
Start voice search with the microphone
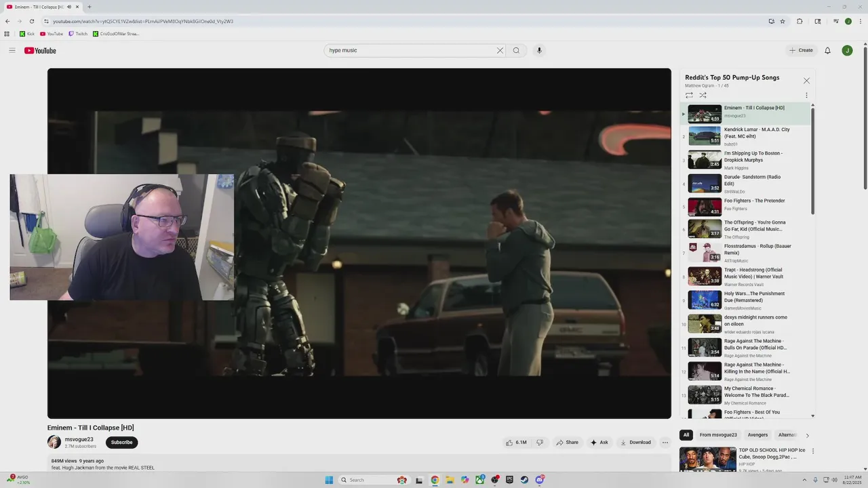click(x=539, y=50)
